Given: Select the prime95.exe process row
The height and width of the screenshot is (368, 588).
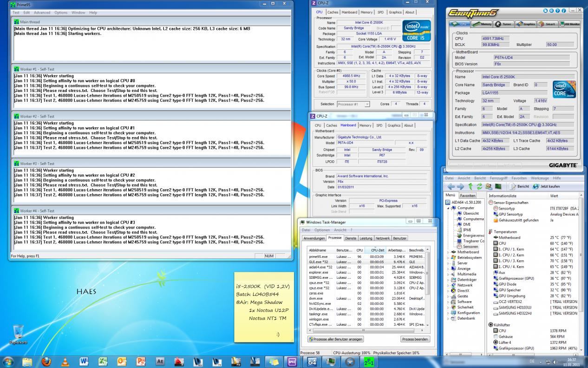Looking at the screenshot, I should point(366,256).
